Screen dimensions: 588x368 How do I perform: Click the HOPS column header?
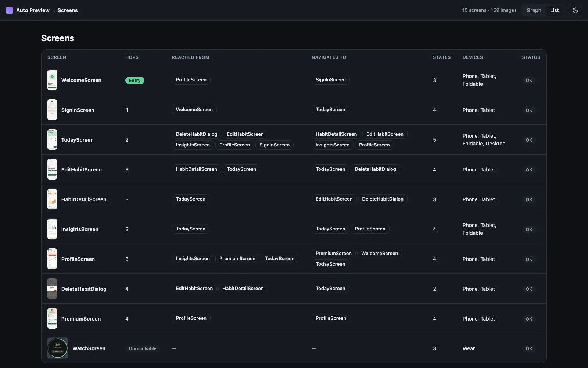(x=132, y=57)
